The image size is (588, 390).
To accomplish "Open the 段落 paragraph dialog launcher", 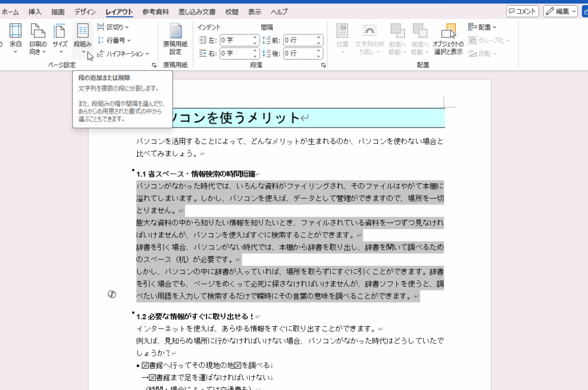I will [323, 65].
